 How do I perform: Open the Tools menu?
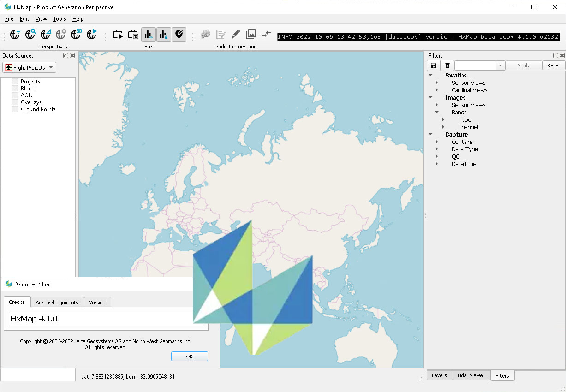click(x=59, y=19)
